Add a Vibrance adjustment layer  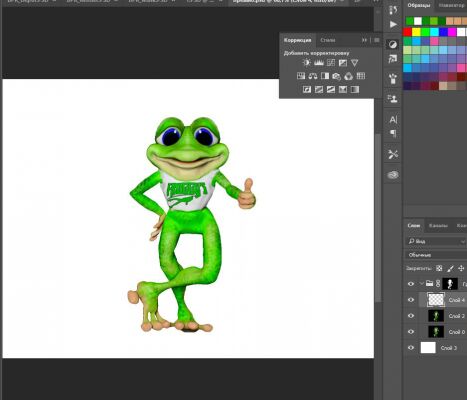(355, 63)
